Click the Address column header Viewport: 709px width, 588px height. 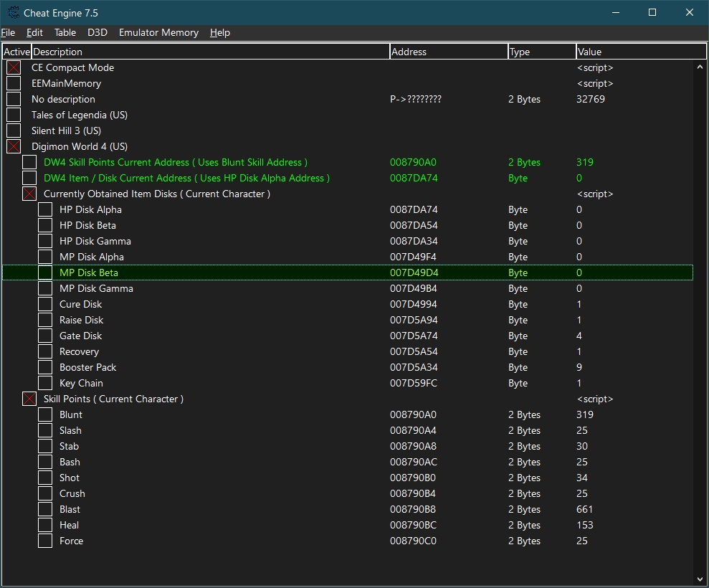point(449,52)
